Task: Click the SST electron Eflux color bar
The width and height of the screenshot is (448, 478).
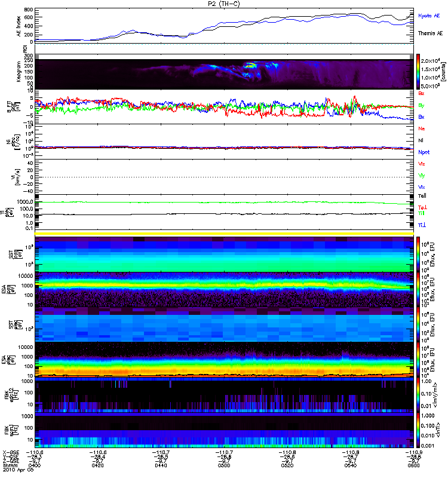Action: click(418, 324)
